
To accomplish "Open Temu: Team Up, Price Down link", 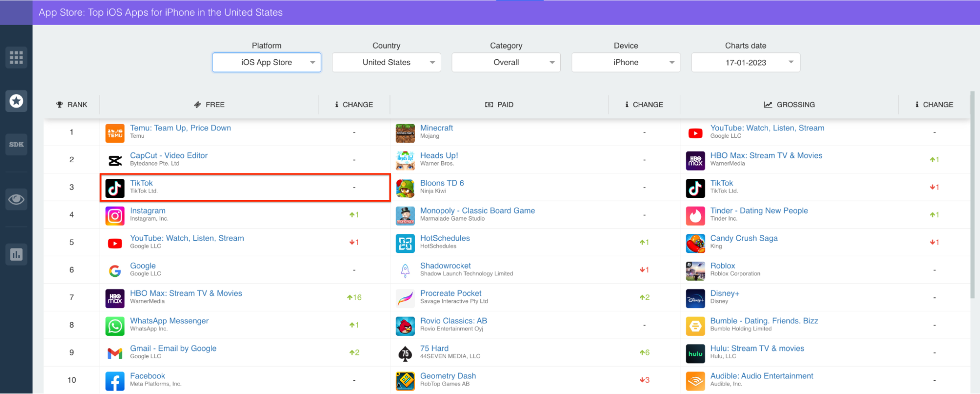I will [x=180, y=128].
